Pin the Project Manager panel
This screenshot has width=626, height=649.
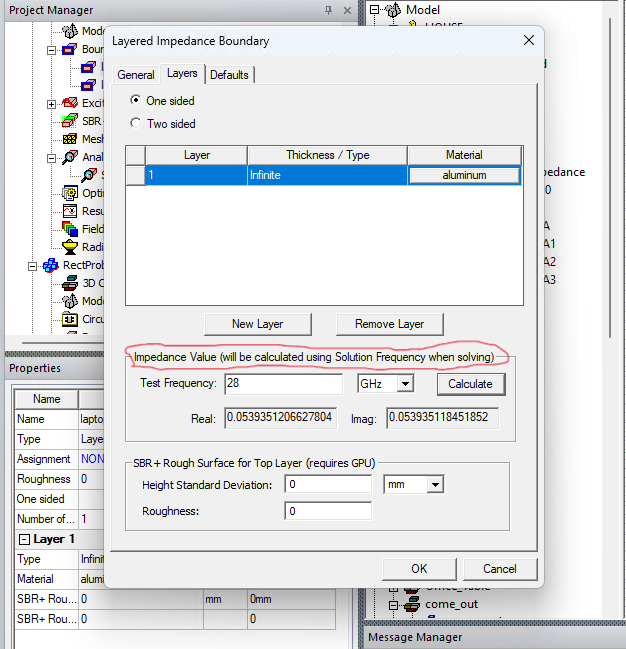(x=328, y=10)
